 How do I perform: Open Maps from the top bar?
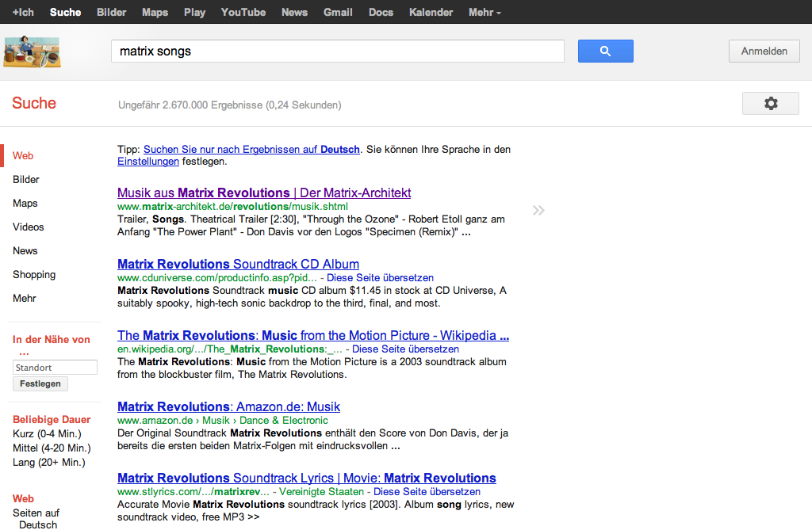155,12
